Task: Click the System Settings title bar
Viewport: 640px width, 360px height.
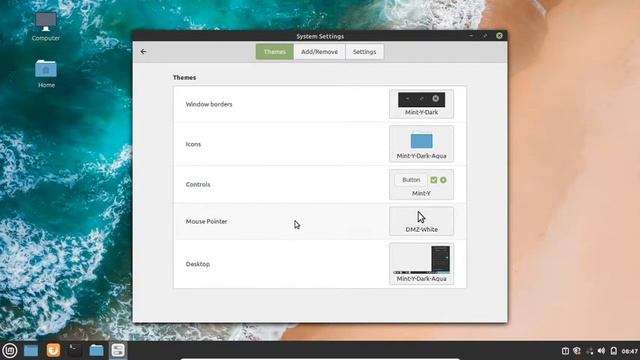Action: (x=320, y=36)
